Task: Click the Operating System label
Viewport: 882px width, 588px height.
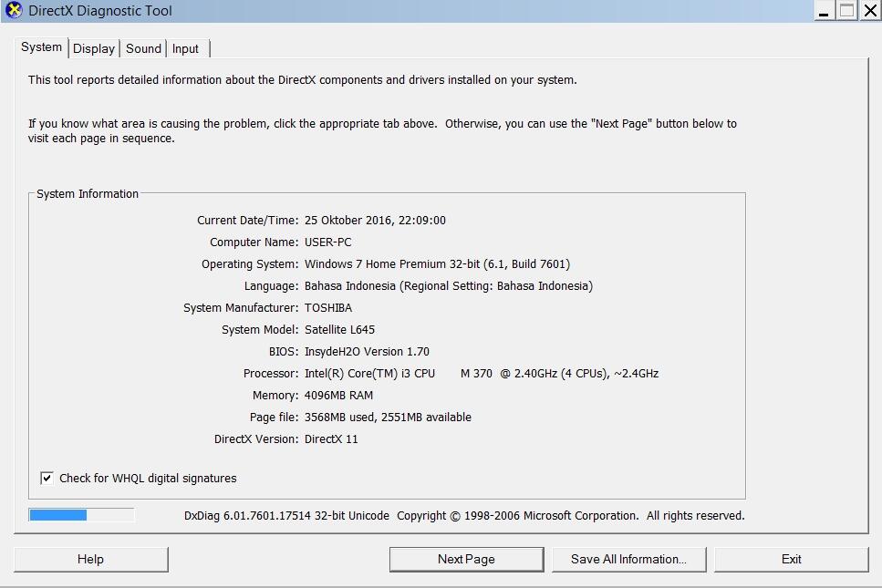Action: [x=250, y=264]
